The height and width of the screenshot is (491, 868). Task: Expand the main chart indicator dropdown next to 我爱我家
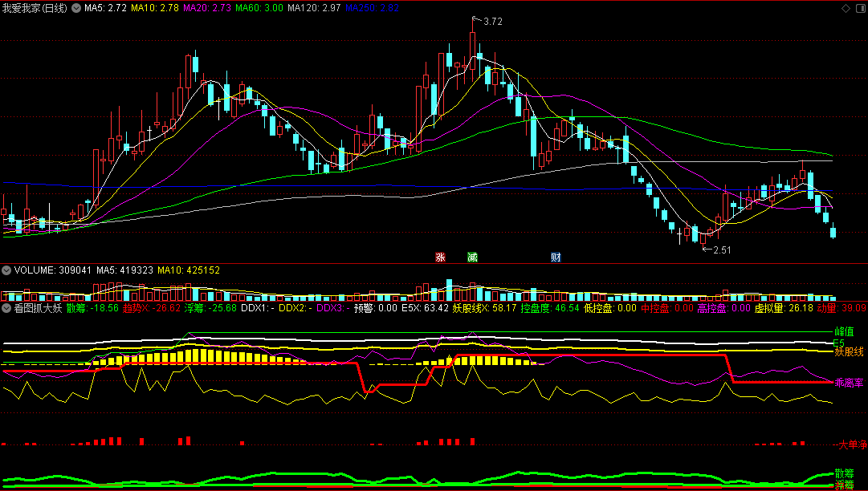[76, 8]
